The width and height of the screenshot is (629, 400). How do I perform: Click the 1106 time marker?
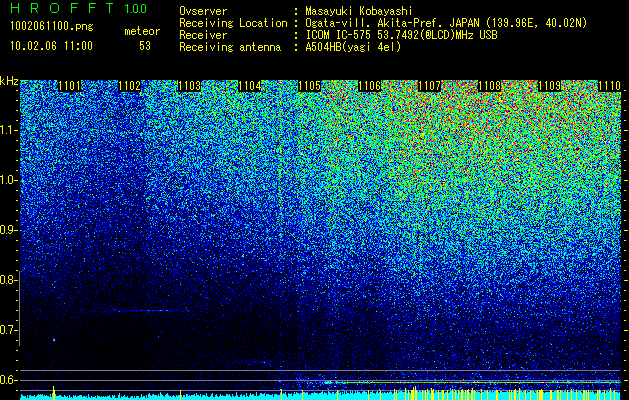(369, 86)
